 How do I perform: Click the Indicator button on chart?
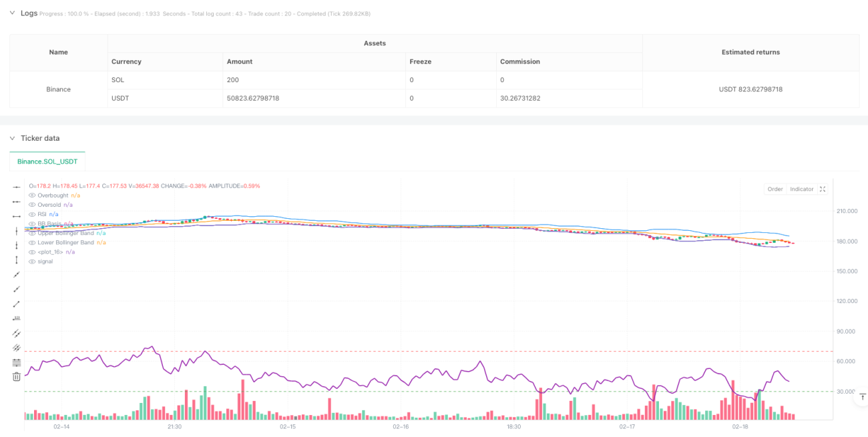[802, 189]
